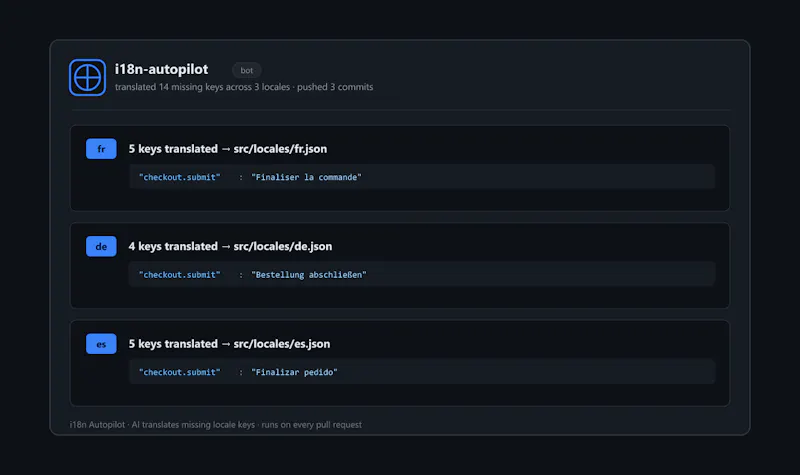Select the fr locale badge
Image resolution: width=800 pixels, height=475 pixels.
point(101,149)
